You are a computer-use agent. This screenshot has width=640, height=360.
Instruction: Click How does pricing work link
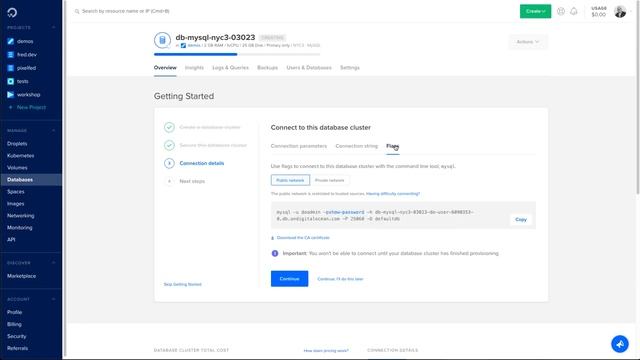tap(326, 351)
